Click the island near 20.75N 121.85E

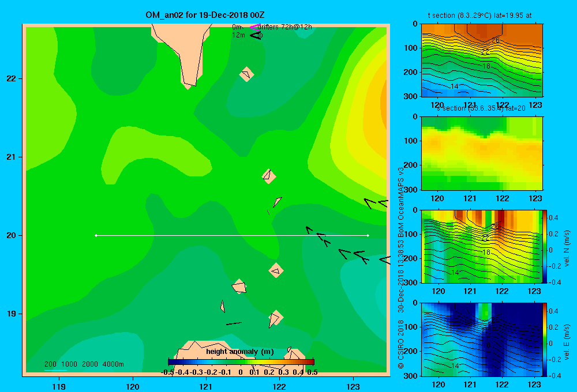269,176
